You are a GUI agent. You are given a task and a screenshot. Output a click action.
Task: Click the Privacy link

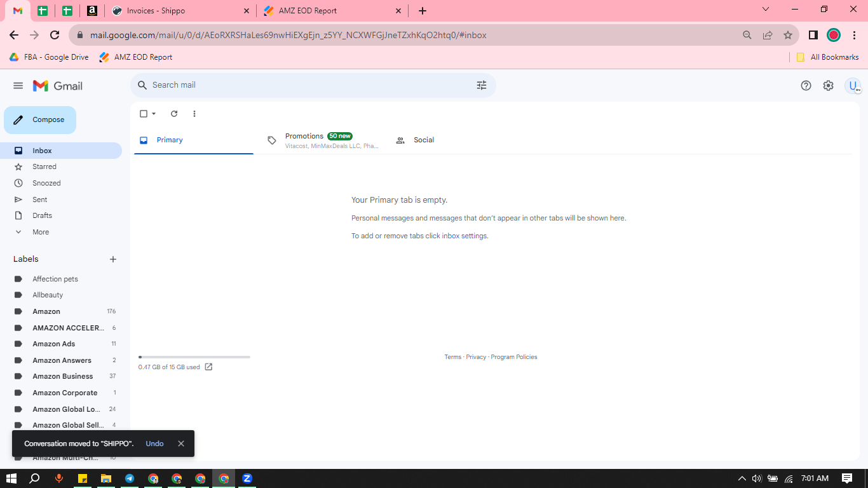point(476,357)
